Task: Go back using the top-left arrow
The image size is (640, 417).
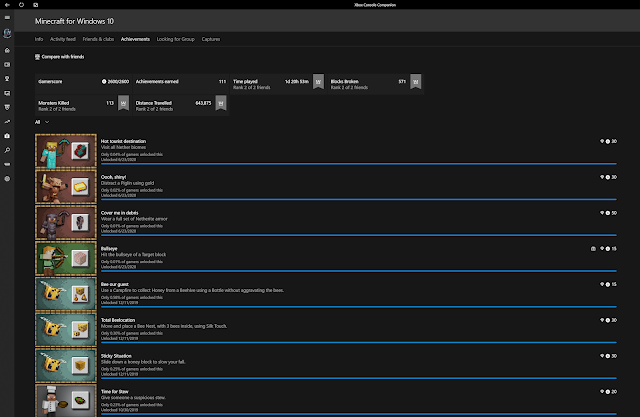Action: tap(7, 5)
